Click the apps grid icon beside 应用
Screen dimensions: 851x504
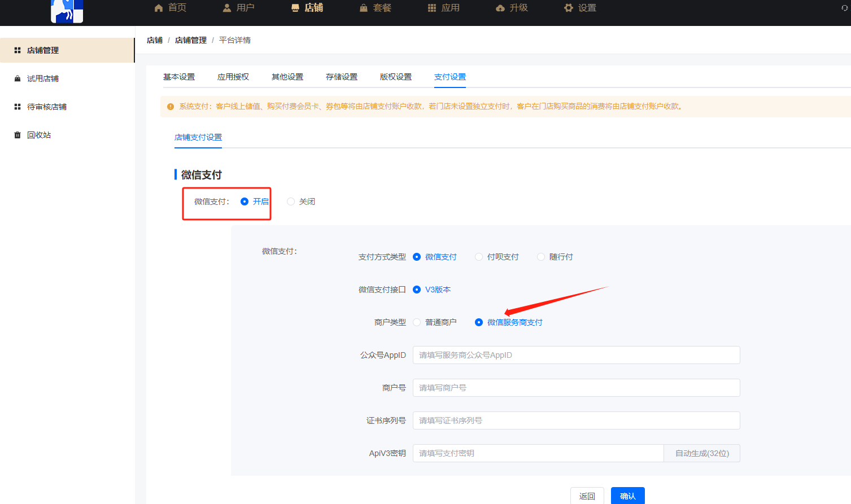click(x=432, y=8)
